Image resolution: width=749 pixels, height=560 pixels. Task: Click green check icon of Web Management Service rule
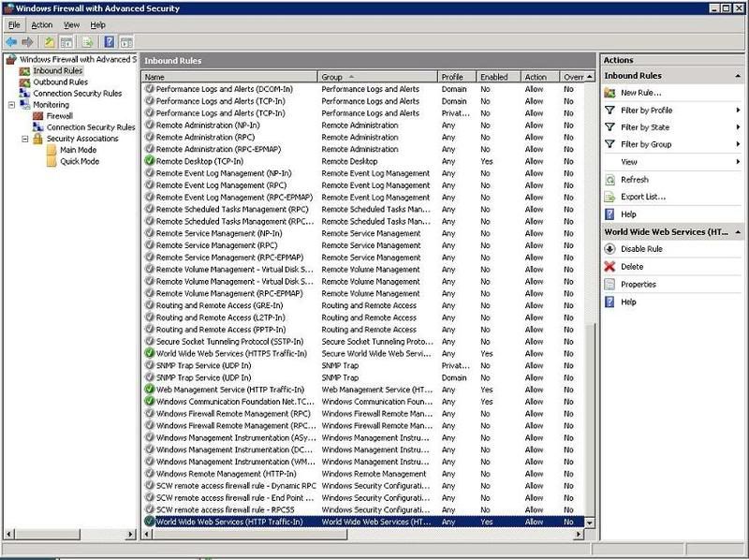click(150, 390)
